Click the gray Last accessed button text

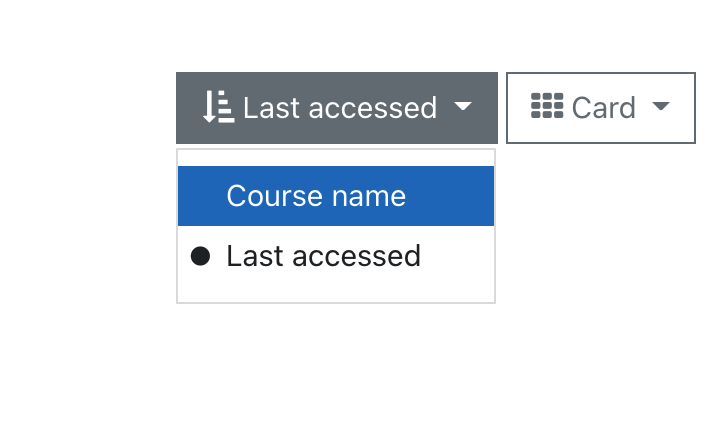point(340,108)
